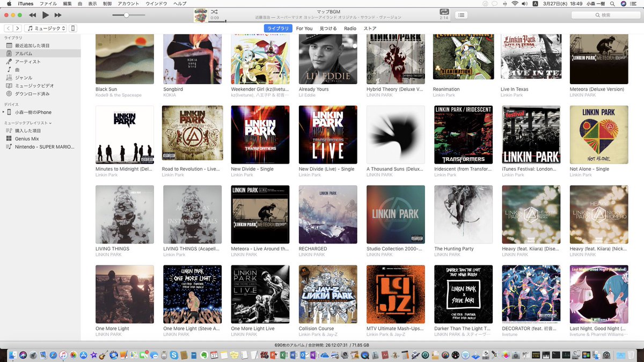This screenshot has width=644, height=362.
Task: Open the アカウント menu
Action: [x=128, y=4]
